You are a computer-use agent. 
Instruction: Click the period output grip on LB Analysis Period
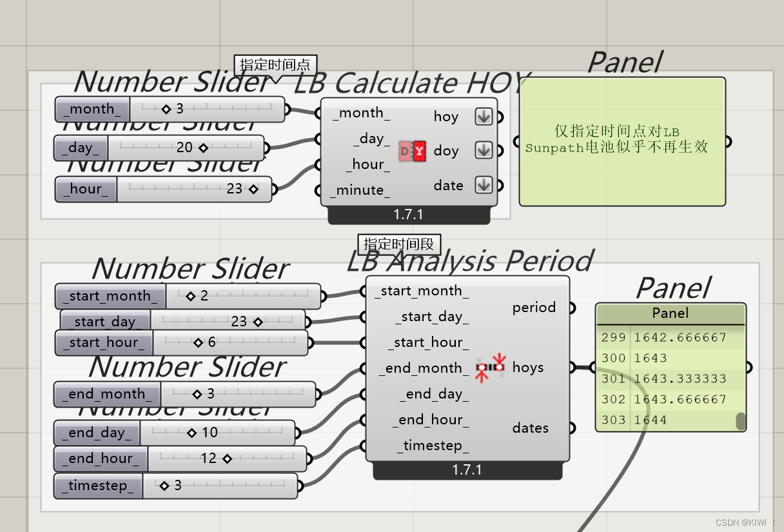click(571, 308)
